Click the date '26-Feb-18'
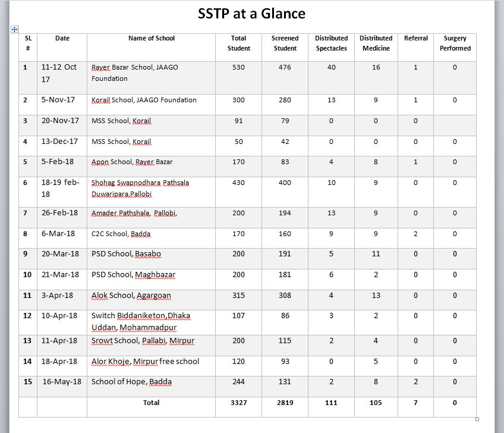The height and width of the screenshot is (433, 504). (59, 213)
